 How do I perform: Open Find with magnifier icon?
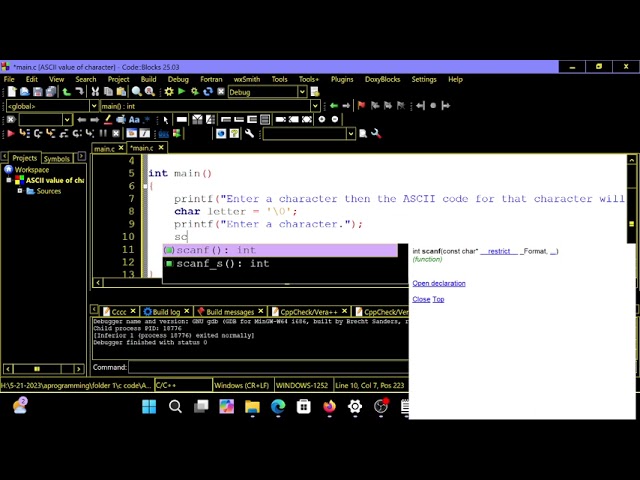click(x=137, y=92)
